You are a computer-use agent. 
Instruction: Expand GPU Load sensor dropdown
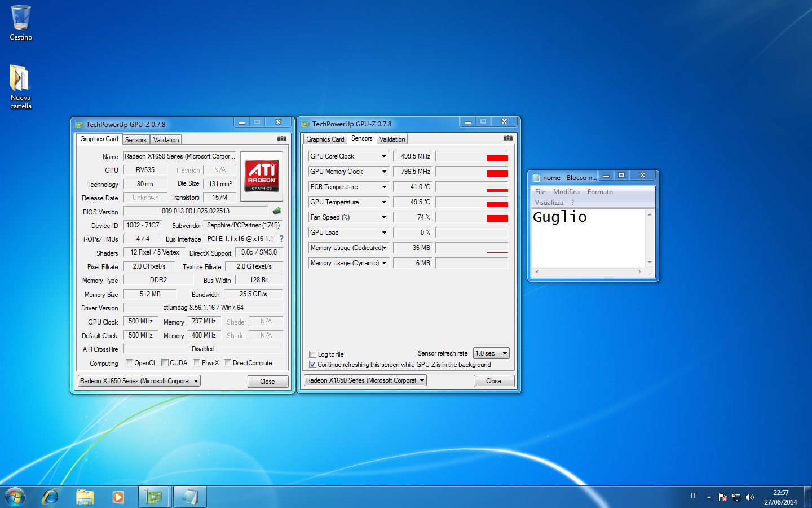384,233
